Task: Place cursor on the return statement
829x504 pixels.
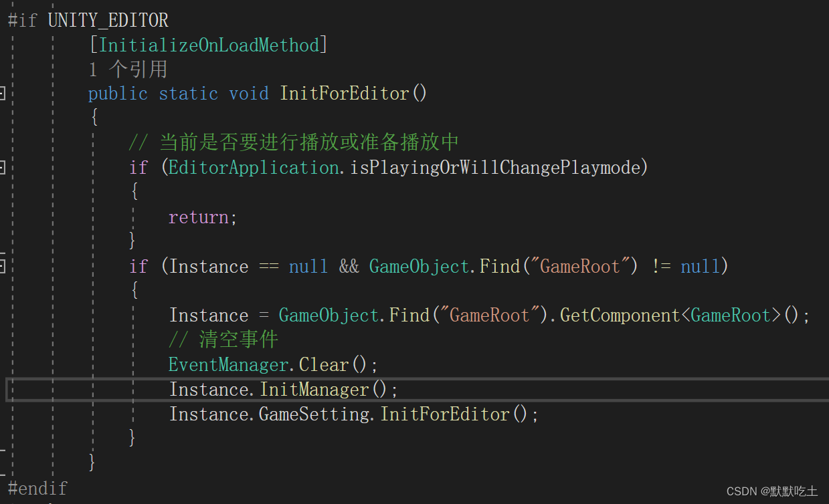Action: (x=198, y=217)
